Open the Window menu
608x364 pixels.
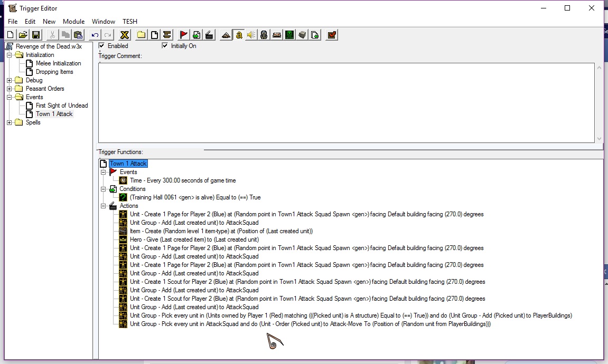point(103,22)
